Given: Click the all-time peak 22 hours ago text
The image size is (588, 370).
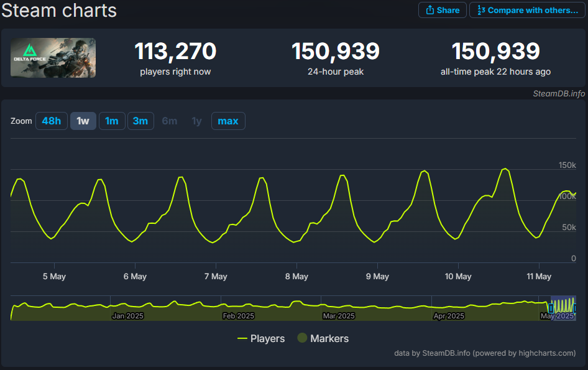Looking at the screenshot, I should [496, 72].
